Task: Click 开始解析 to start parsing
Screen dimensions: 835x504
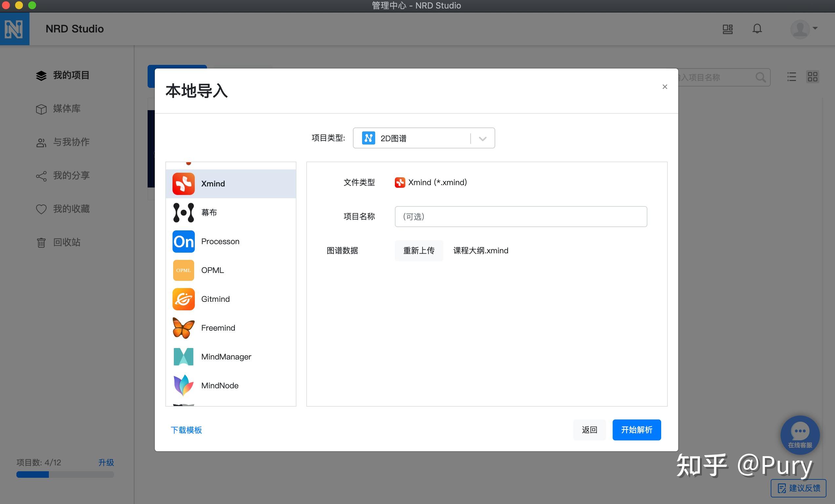Action: pyautogui.click(x=636, y=430)
